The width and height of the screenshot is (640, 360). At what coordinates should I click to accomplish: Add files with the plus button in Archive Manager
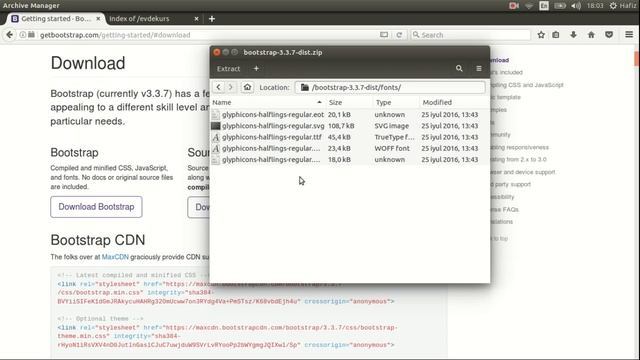point(256,69)
